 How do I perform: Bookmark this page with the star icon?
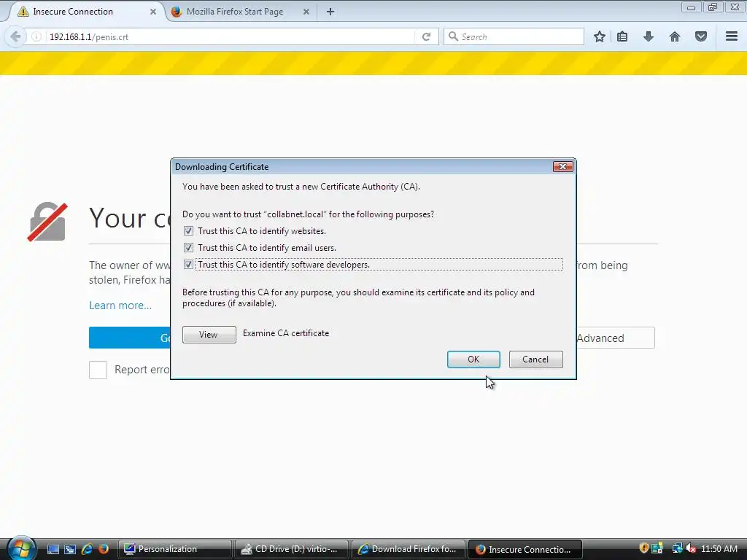(600, 36)
